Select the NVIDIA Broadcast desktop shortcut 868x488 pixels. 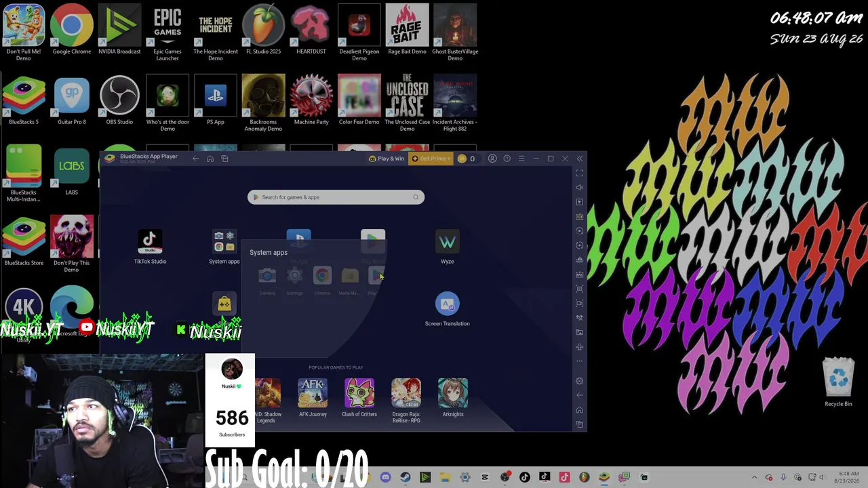pyautogui.click(x=119, y=30)
